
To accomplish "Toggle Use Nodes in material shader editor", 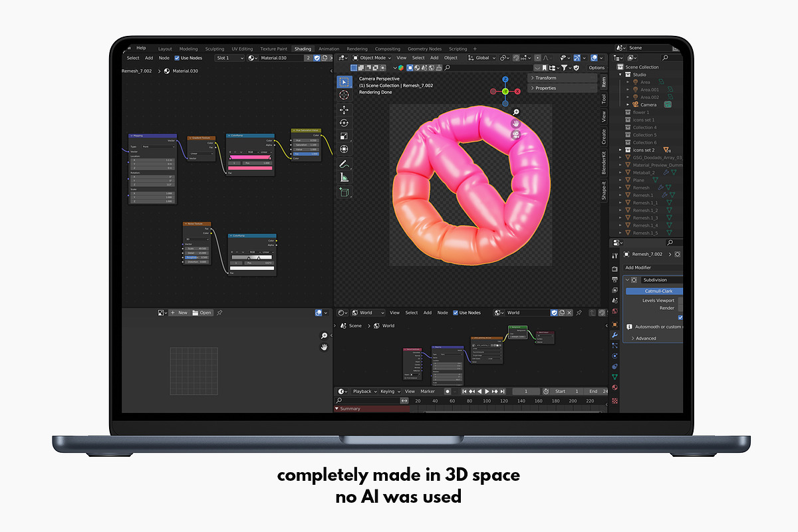I will coord(177,58).
